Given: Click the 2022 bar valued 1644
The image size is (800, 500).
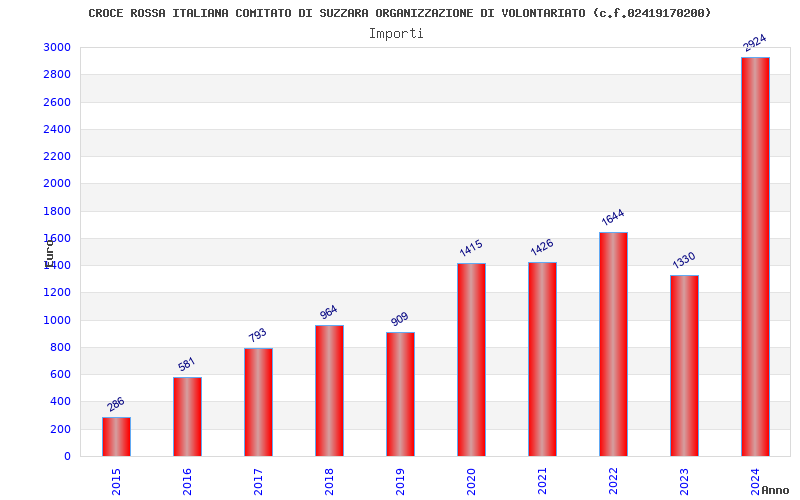Looking at the screenshot, I should pyautogui.click(x=613, y=344).
